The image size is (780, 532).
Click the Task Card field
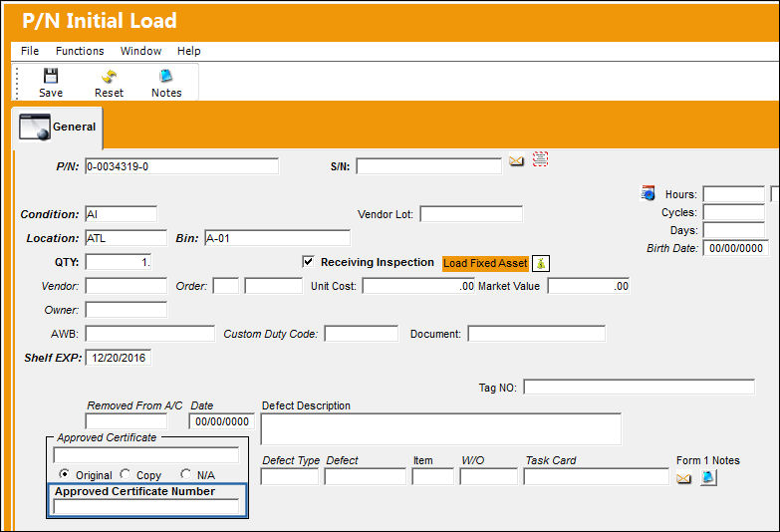596,476
